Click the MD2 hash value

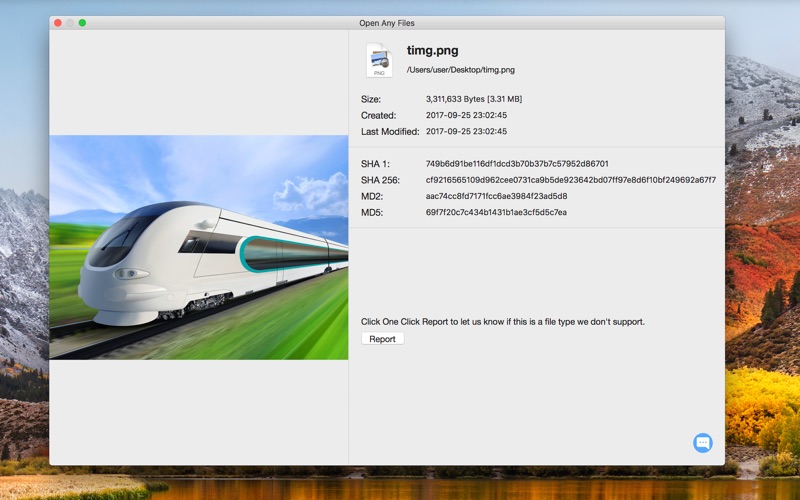tap(496, 196)
